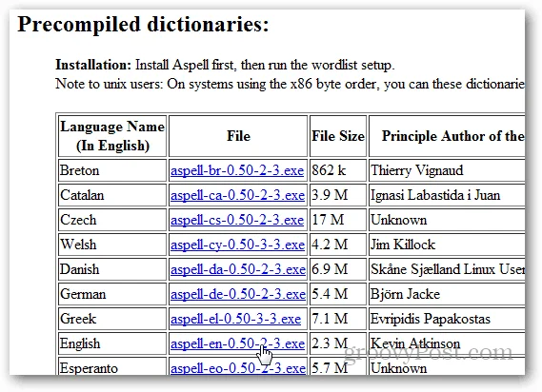This screenshot has height=392, width=542.
Task: Download the Welsh aspell-cy-0.50-3-3.exe dictionary
Action: point(237,245)
